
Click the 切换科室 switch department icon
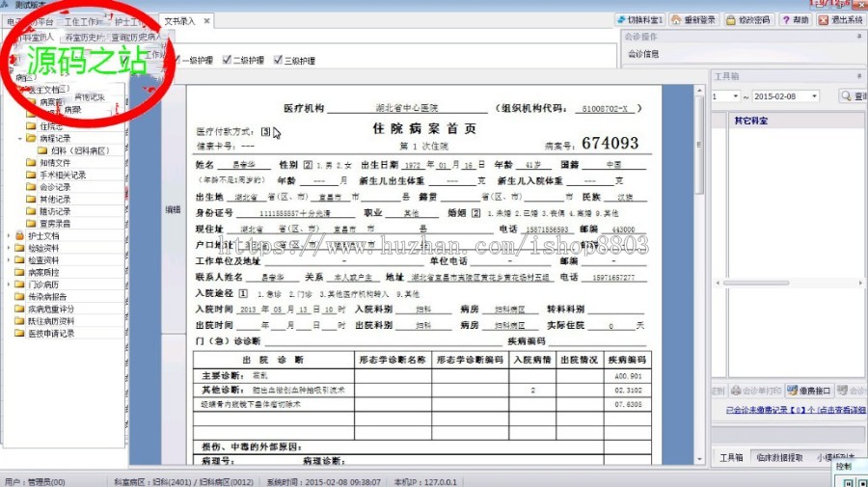[623, 20]
